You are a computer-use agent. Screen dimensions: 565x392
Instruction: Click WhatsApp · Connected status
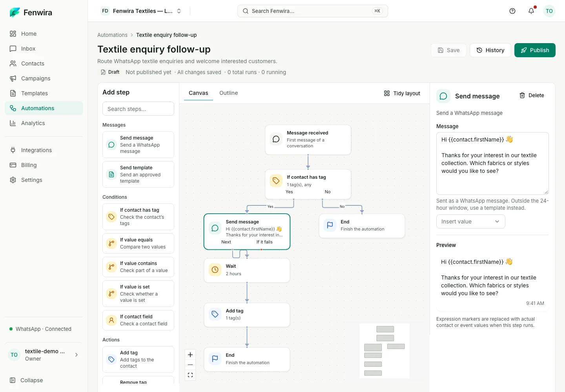pyautogui.click(x=40, y=329)
